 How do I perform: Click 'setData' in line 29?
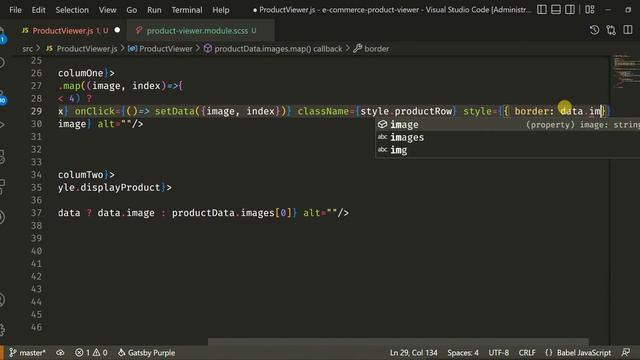[x=174, y=111]
